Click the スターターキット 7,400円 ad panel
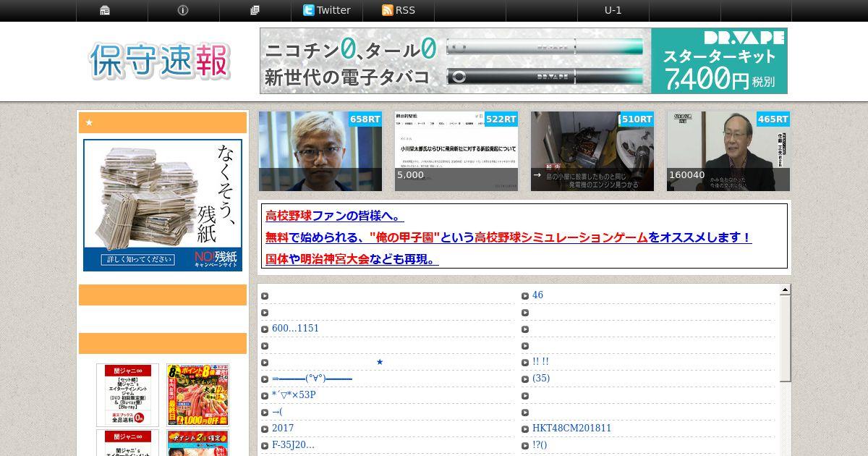 719,61
